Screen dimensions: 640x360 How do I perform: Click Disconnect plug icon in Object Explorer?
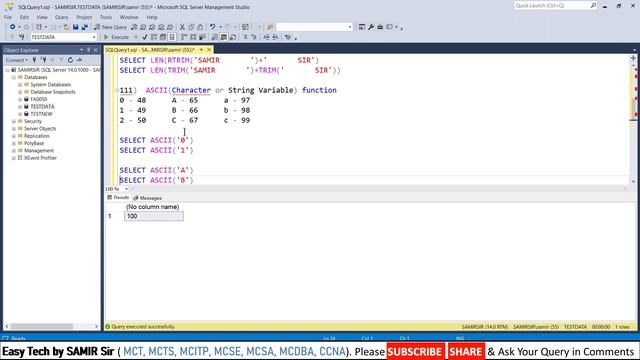tap(43, 60)
